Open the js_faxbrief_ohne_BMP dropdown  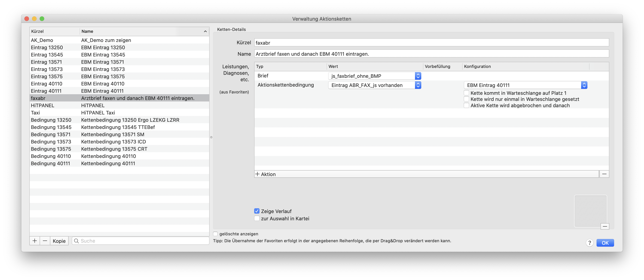[375, 76]
